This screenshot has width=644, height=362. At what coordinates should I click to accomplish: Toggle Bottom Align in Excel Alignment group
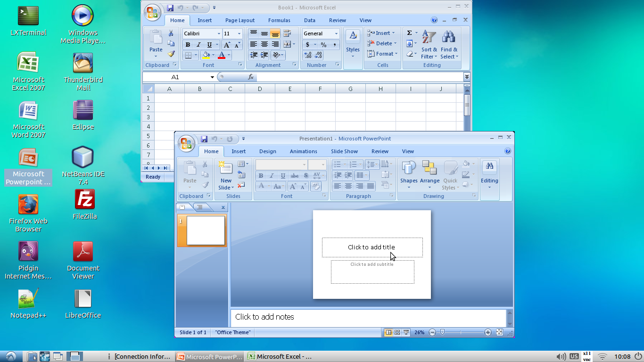(275, 33)
